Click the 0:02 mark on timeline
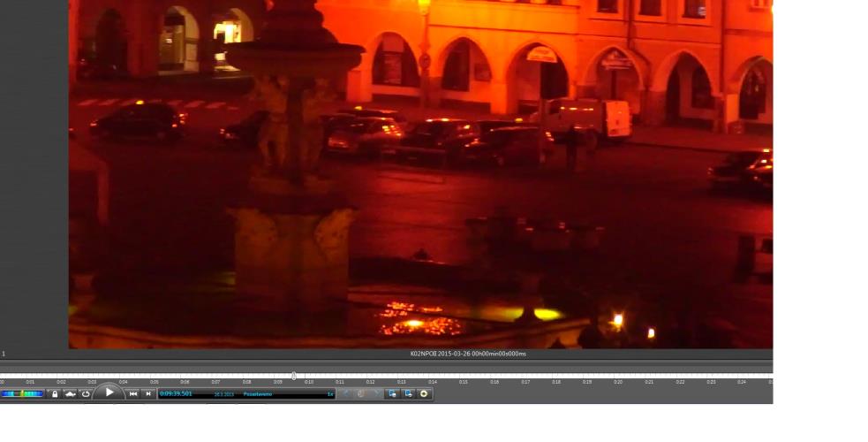868x442 pixels. click(x=62, y=382)
